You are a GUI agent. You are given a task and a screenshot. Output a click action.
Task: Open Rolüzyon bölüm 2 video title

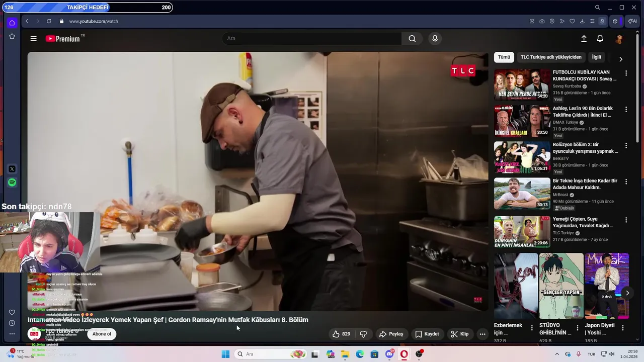[x=585, y=148]
